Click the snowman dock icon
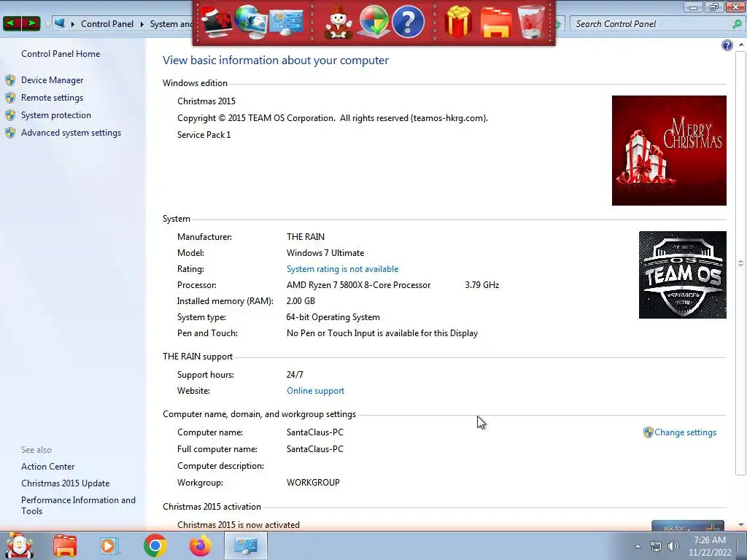The height and width of the screenshot is (560, 747). (338, 22)
